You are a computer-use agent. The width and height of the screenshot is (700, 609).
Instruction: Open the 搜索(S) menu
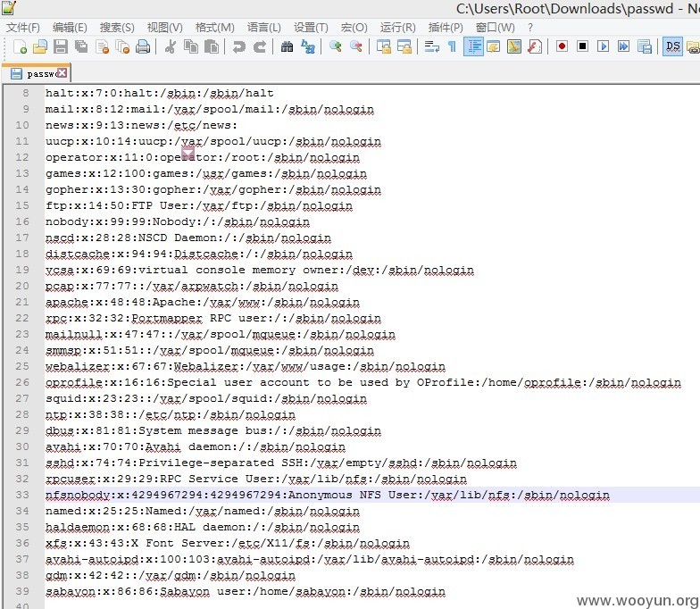point(117,28)
